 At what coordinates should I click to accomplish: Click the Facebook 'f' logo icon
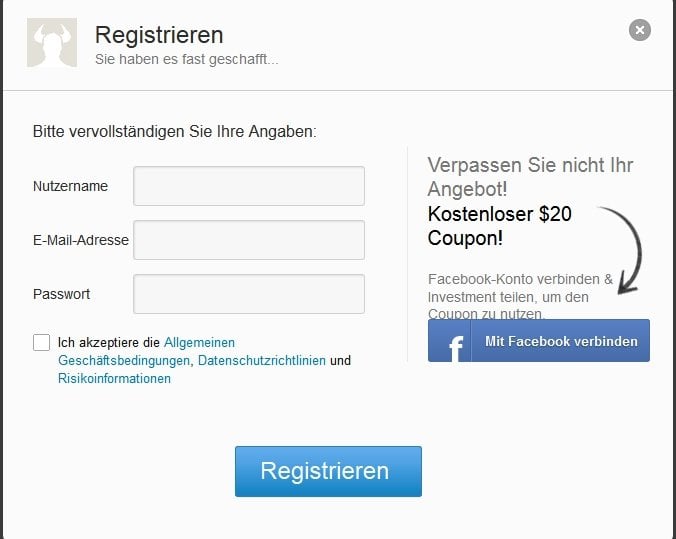[x=455, y=347]
